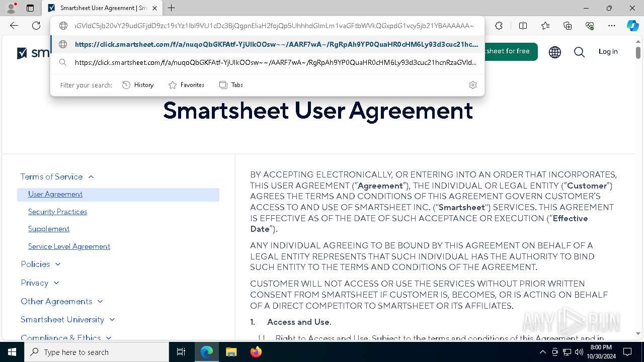Collapse the Terms of Service section
This screenshot has height=362, width=644.
click(x=57, y=176)
